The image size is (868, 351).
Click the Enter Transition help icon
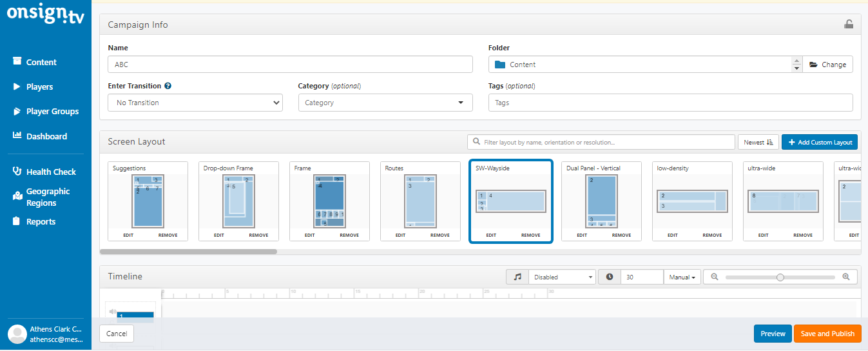(168, 86)
